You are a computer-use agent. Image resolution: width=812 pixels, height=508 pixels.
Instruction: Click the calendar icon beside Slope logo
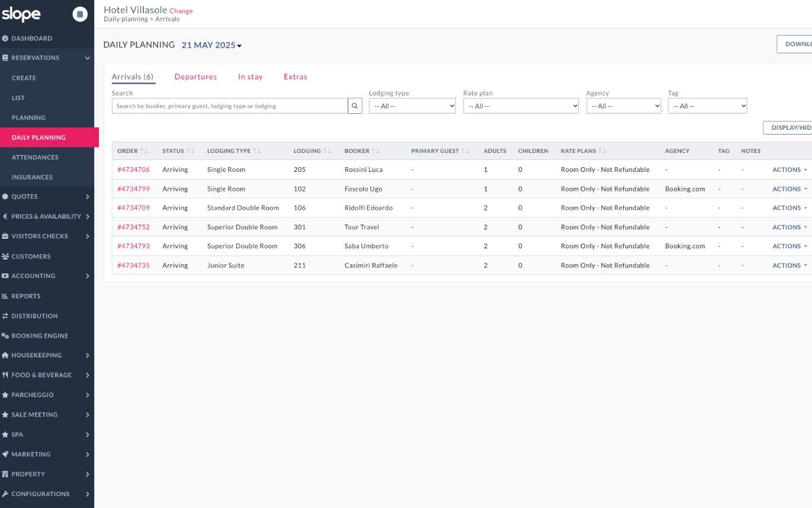click(x=80, y=14)
